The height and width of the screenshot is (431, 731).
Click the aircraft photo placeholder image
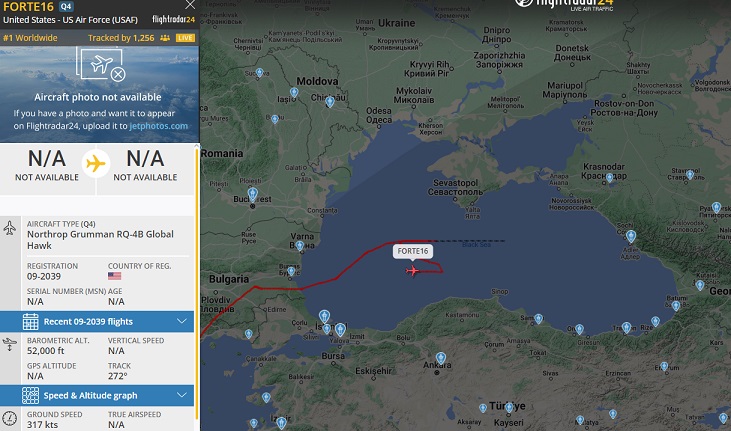[102, 64]
